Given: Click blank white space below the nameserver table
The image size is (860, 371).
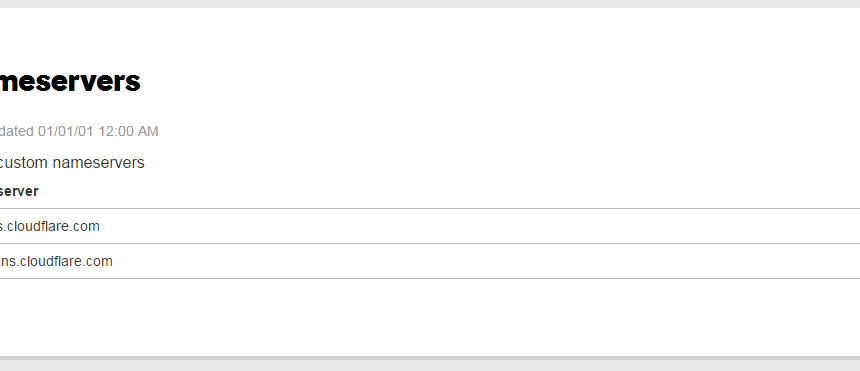Looking at the screenshot, I should click(x=430, y=317).
